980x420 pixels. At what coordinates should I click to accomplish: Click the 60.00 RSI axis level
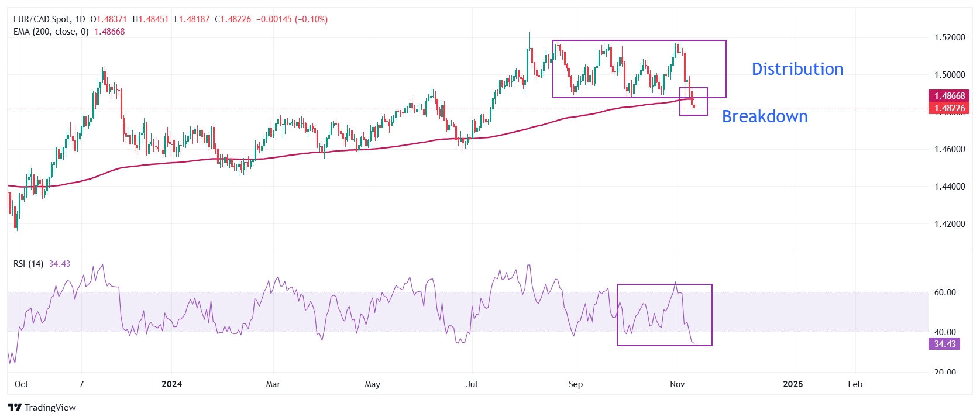click(x=944, y=292)
